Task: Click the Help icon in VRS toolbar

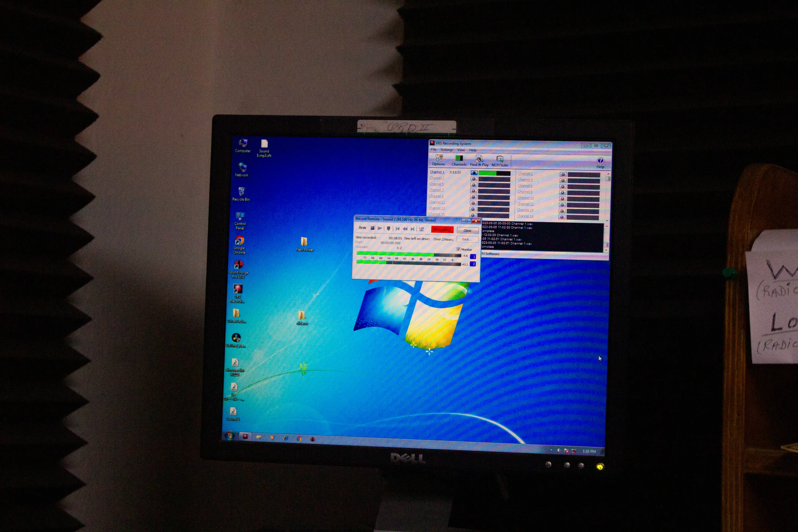Action: pos(600,163)
